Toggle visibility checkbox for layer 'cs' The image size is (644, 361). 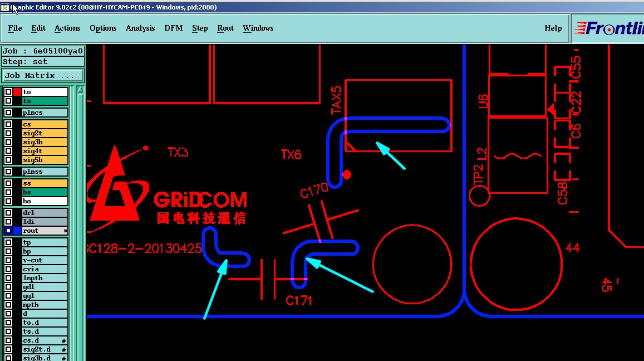tap(8, 124)
